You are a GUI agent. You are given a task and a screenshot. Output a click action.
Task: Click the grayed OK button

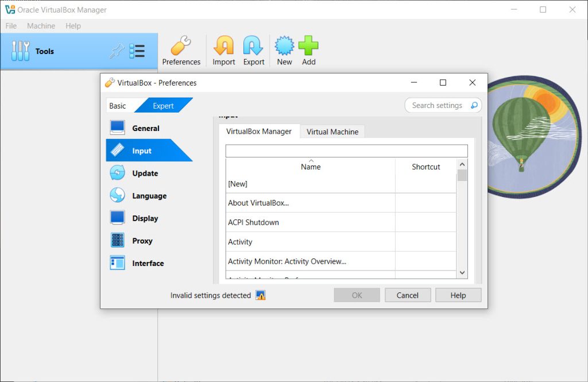(357, 295)
